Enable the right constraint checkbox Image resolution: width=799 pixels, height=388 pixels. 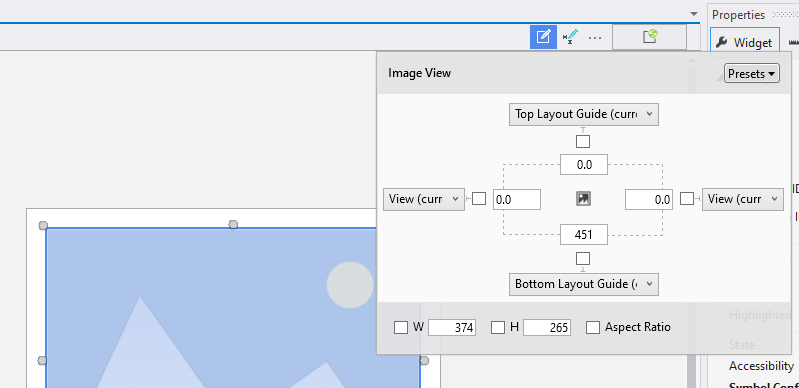[x=687, y=198]
